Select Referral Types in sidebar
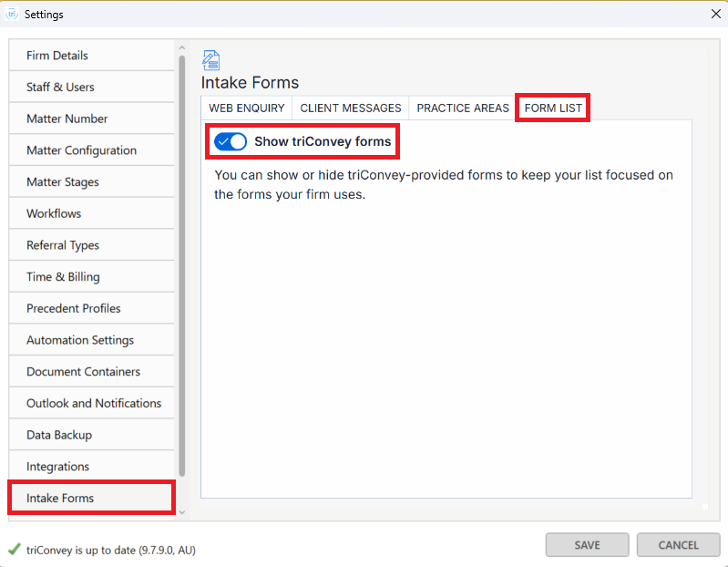 pyautogui.click(x=91, y=244)
